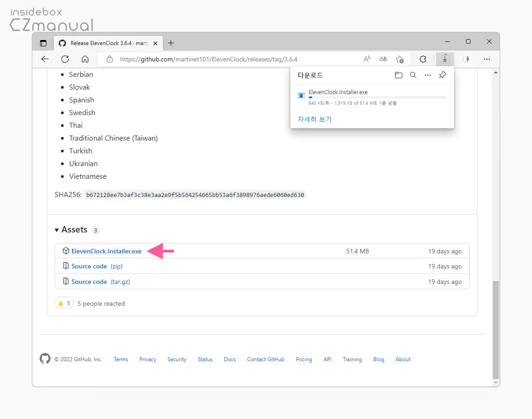Click the SHA256 hash value
This screenshot has width=532, height=419.
click(195, 195)
